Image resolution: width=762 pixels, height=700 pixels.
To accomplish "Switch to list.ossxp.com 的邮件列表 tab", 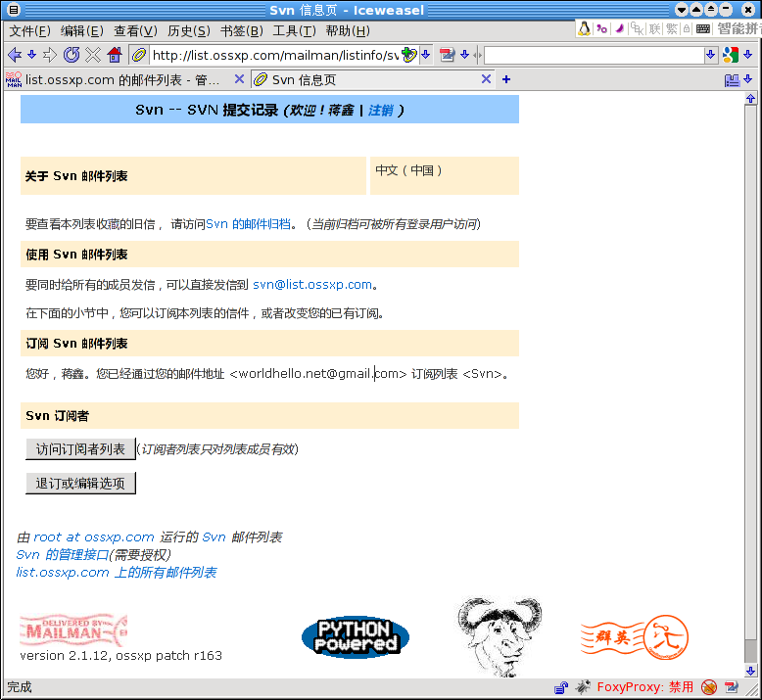I will coord(126,79).
